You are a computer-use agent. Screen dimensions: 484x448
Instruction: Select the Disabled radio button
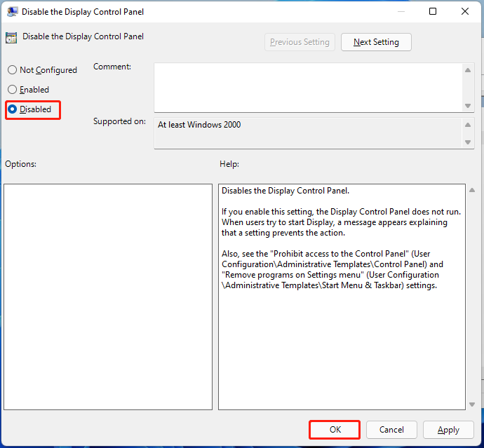(x=12, y=109)
